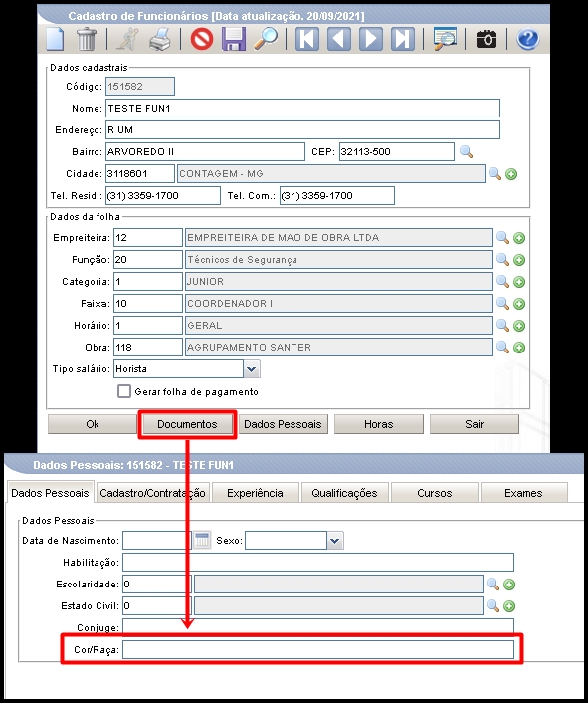Switch to the Cadastro/Contratação tab

click(x=152, y=493)
